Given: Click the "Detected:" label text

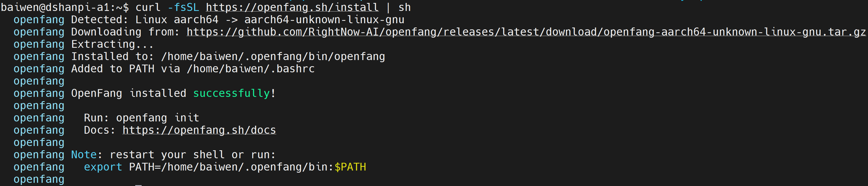Looking at the screenshot, I should [100, 19].
